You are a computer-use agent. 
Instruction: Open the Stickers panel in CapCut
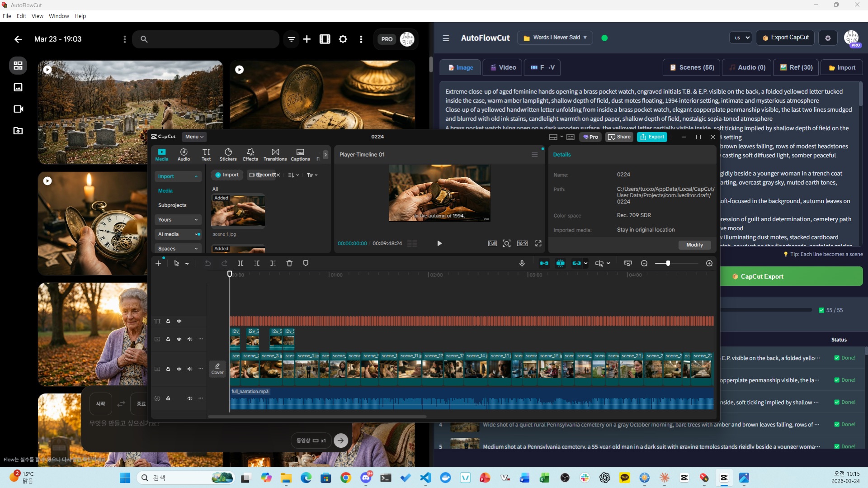point(228,154)
